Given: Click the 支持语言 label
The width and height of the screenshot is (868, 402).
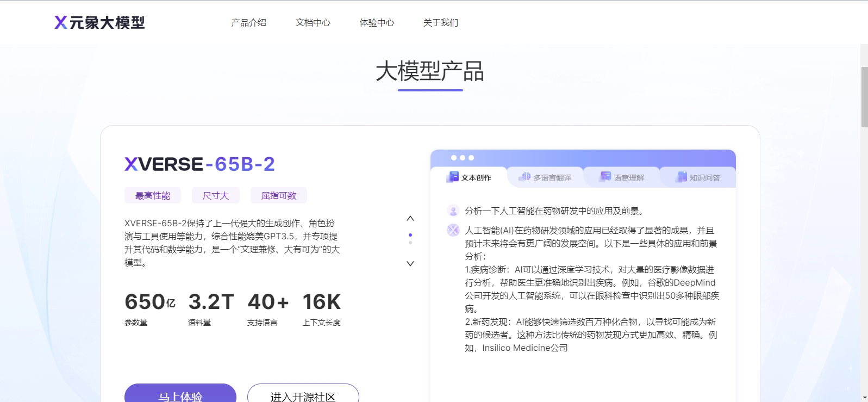Looking at the screenshot, I should 263,323.
